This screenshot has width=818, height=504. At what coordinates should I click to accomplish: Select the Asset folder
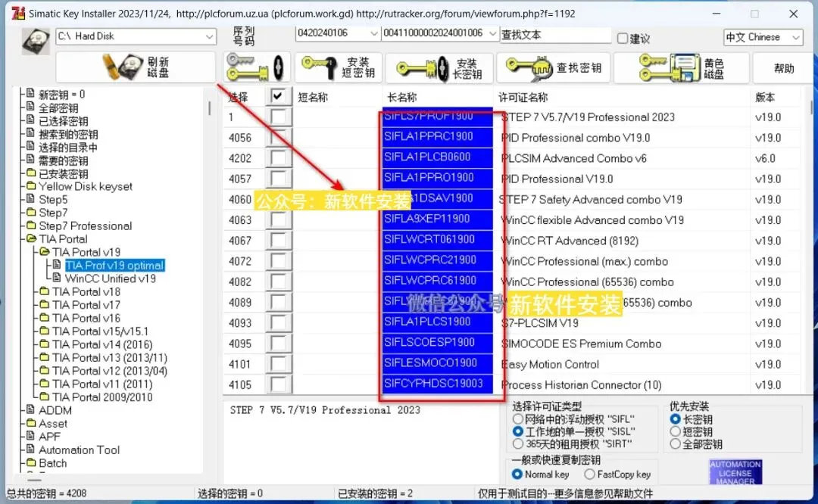click(x=53, y=423)
